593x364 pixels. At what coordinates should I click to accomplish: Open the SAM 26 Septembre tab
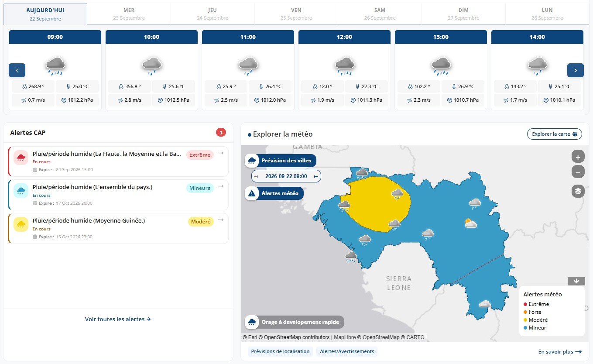tap(380, 14)
